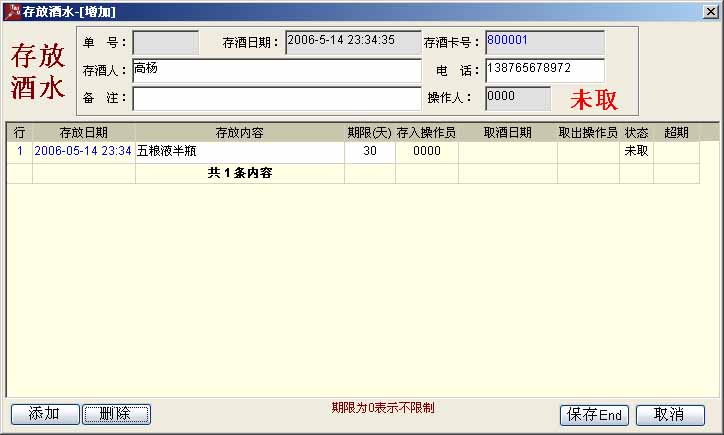The width and height of the screenshot is (724, 435).
Task: Focus the 存酒人 name field
Action: (276, 70)
